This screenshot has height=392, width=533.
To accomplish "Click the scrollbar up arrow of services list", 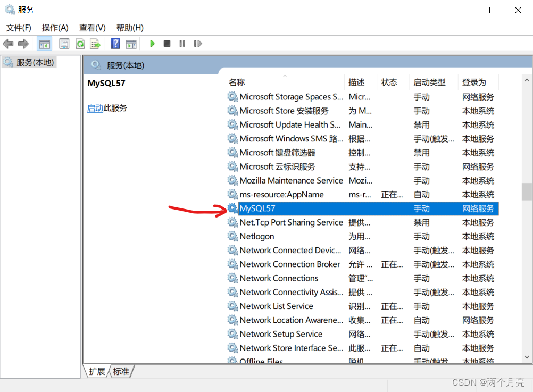I will [527, 80].
